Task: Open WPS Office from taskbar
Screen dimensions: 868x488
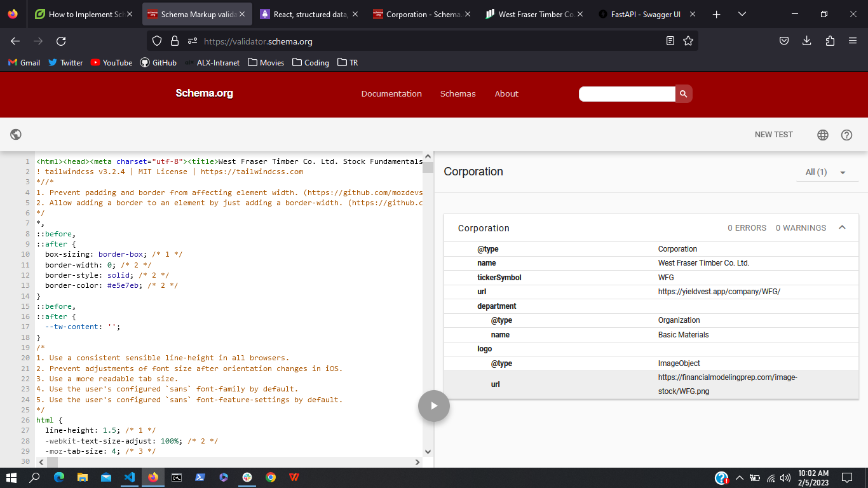Action: click(294, 477)
